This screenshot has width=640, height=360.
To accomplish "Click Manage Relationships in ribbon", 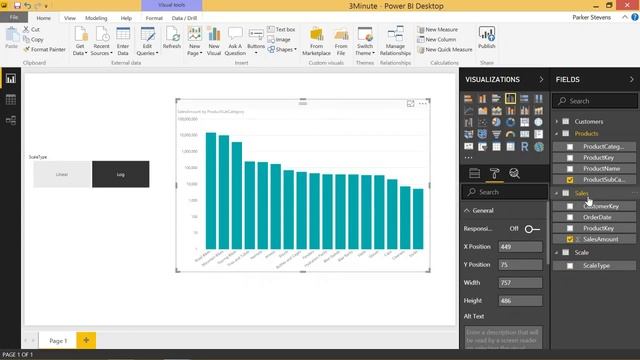I will 395,41.
